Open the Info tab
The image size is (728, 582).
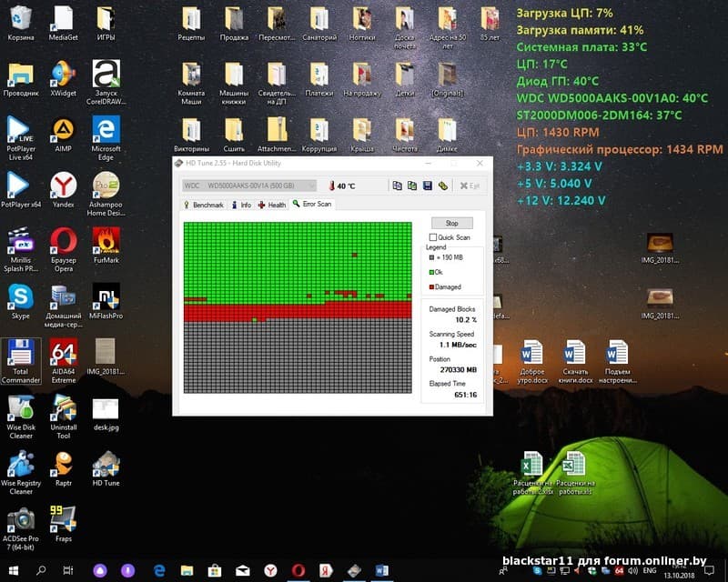point(241,205)
